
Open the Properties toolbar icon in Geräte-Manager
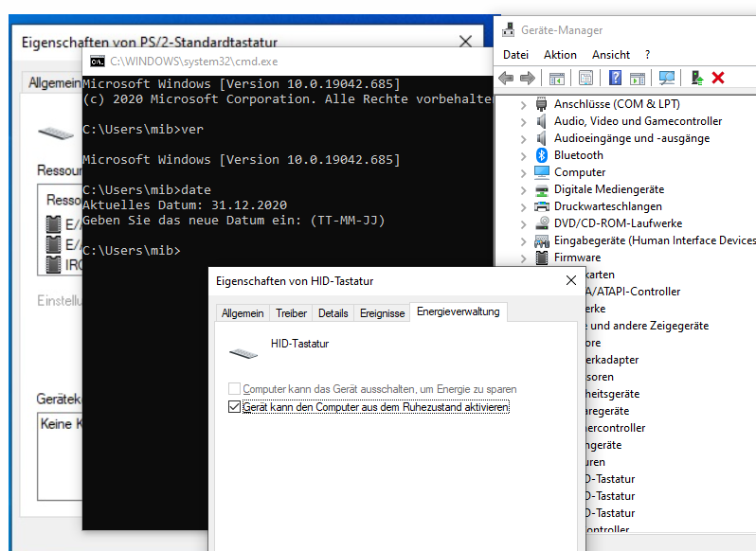pyautogui.click(x=585, y=78)
